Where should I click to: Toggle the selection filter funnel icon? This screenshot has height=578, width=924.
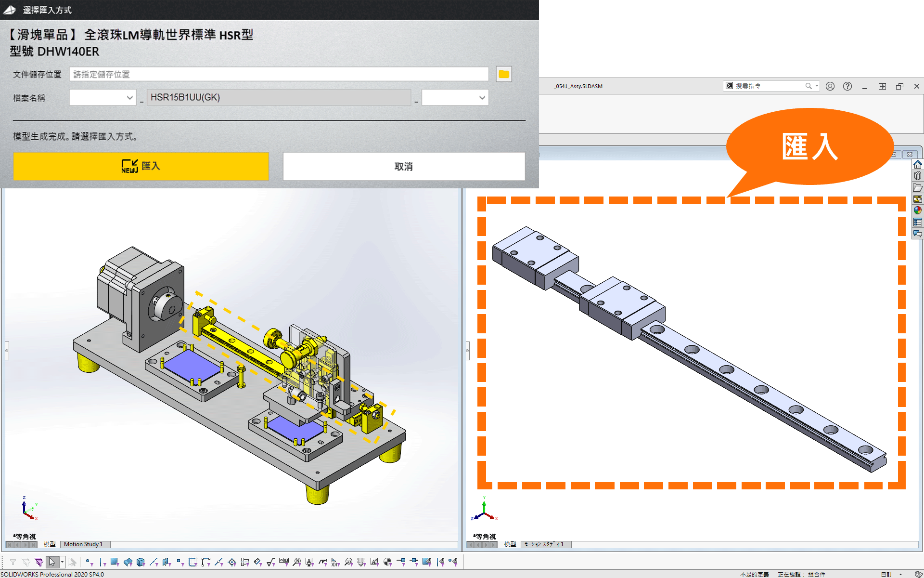(13, 562)
